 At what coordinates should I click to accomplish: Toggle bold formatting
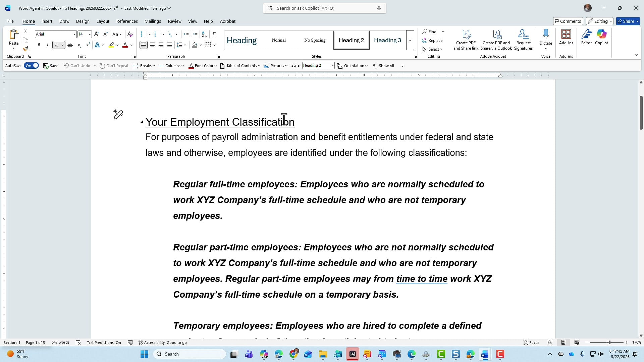tap(39, 45)
